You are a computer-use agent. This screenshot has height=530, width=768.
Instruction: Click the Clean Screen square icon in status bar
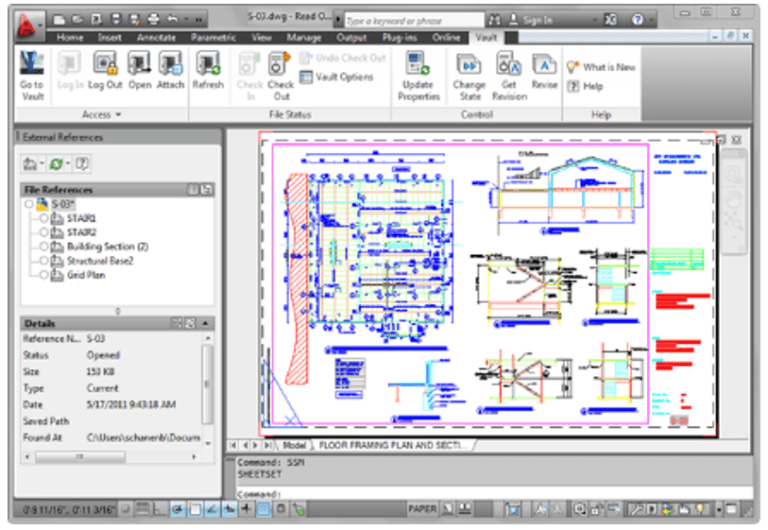tap(731, 509)
